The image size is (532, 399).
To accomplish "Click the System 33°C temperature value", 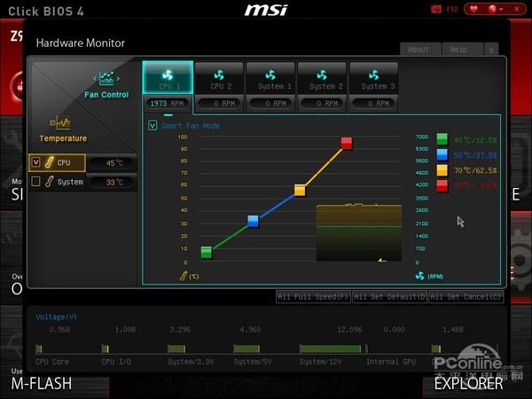I will (114, 183).
